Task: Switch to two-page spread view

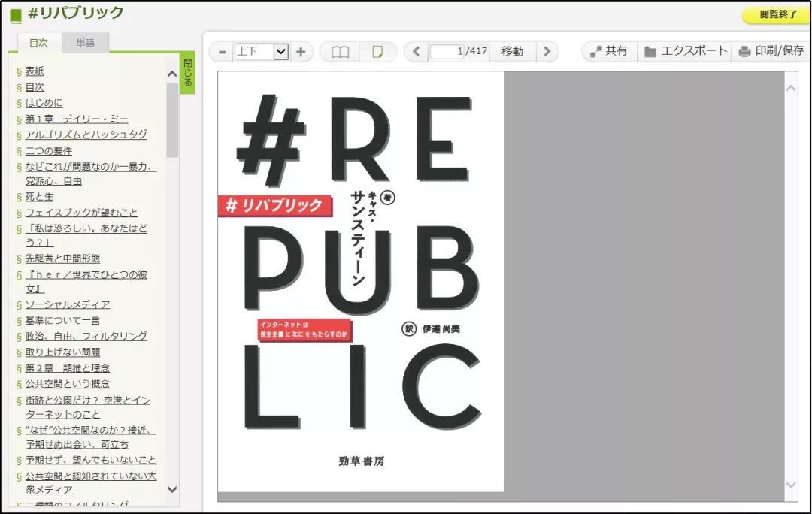Action: pos(341,52)
